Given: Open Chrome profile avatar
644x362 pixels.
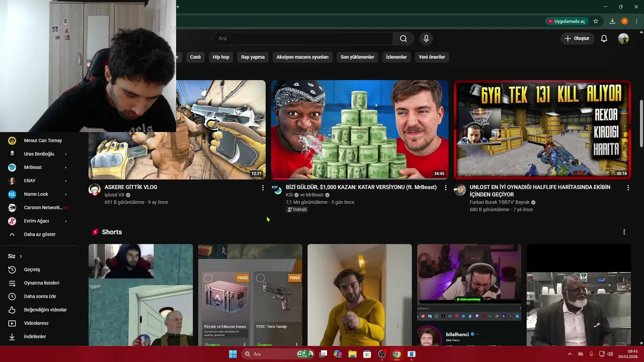Looking at the screenshot, I should (x=624, y=21).
